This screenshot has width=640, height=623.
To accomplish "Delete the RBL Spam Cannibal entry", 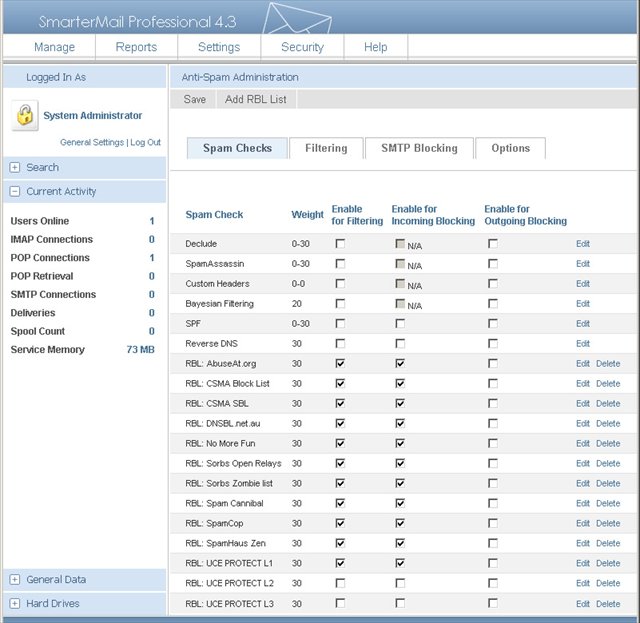I will [x=608, y=504].
